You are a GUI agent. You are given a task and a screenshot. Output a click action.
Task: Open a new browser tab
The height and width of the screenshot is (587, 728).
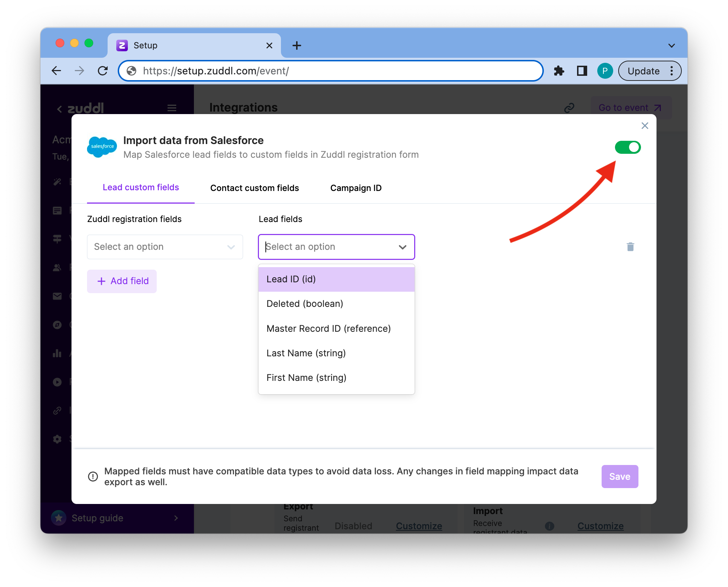pyautogui.click(x=296, y=45)
